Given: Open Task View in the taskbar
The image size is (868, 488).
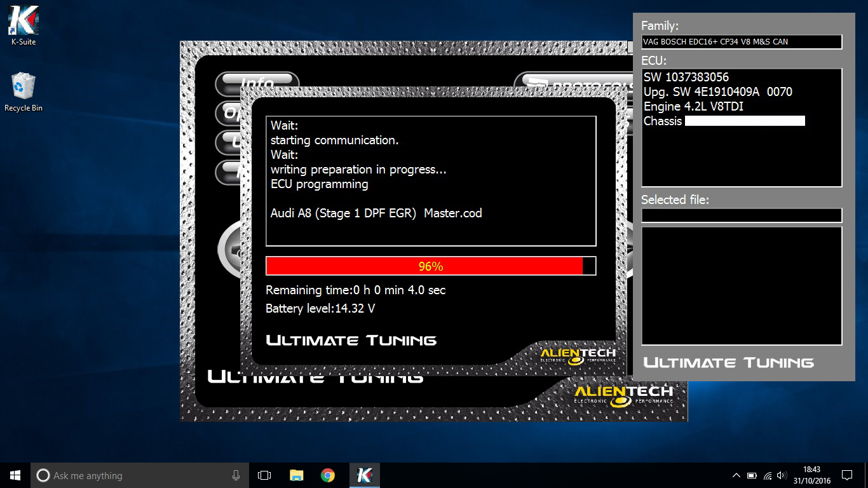Looking at the screenshot, I should (264, 475).
